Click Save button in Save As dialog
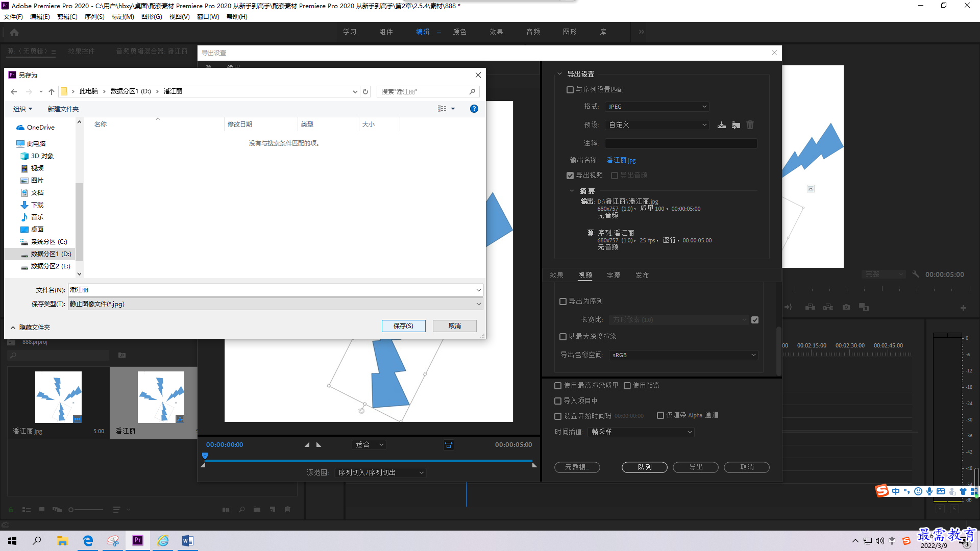Viewport: 980px width, 551px height. click(x=403, y=326)
